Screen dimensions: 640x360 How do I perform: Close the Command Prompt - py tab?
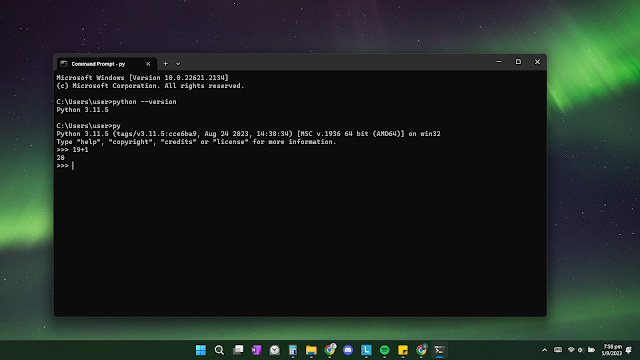pos(148,64)
